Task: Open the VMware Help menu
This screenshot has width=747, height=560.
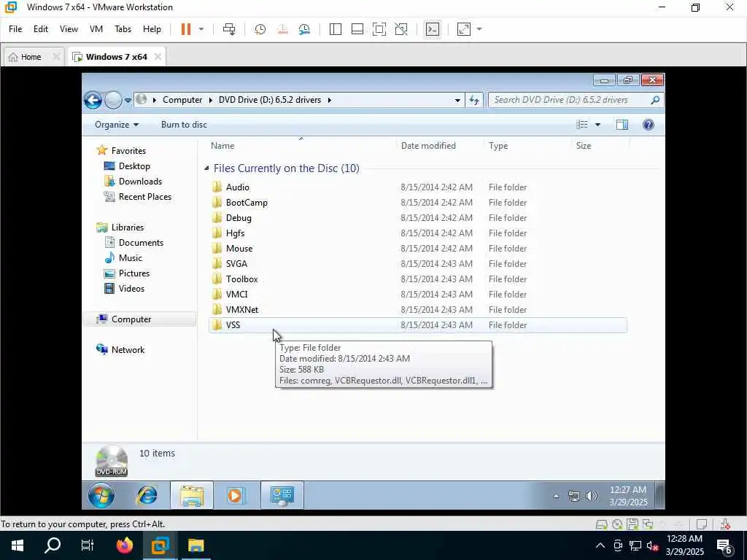Action: pos(152,29)
